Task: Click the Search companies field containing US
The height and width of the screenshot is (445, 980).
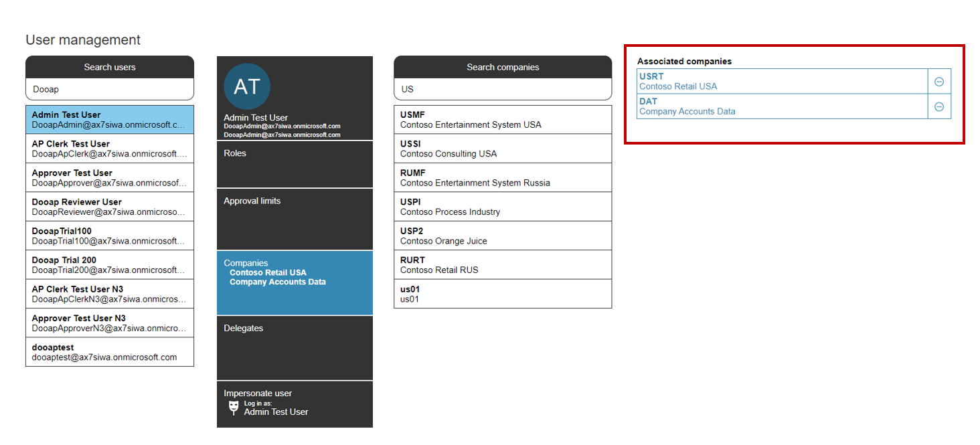Action: pyautogui.click(x=503, y=89)
